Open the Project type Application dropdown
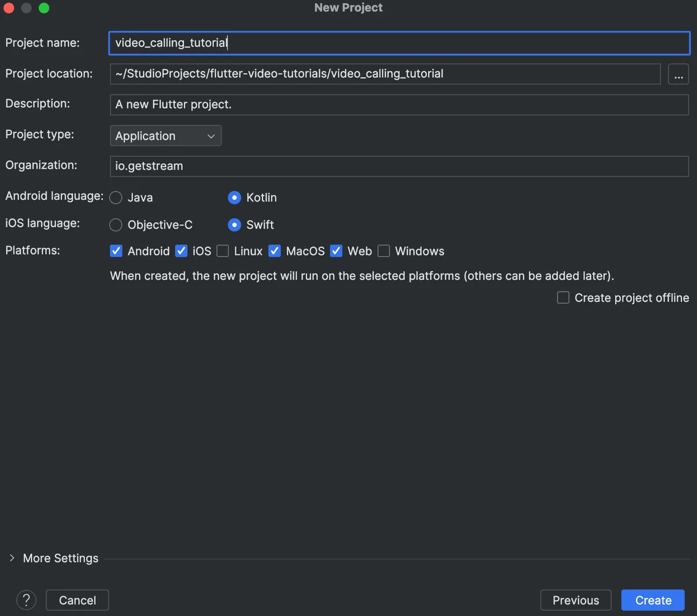The image size is (697, 616). pyautogui.click(x=166, y=135)
